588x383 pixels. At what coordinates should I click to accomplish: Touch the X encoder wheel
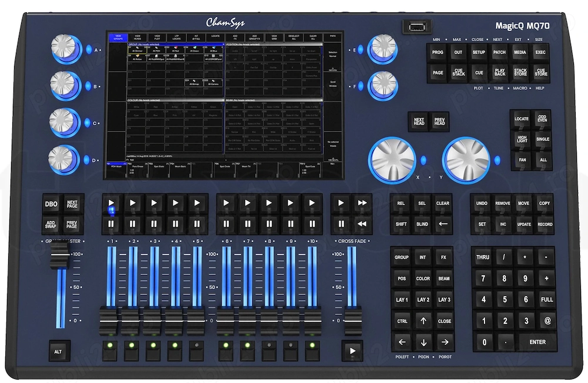pos(392,160)
